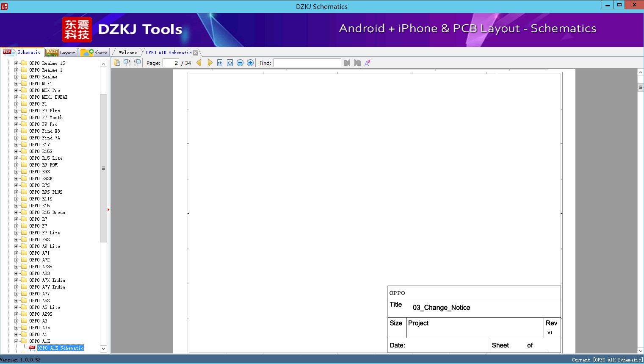
Task: Go to previous page with yellow left arrow
Action: pos(199,63)
